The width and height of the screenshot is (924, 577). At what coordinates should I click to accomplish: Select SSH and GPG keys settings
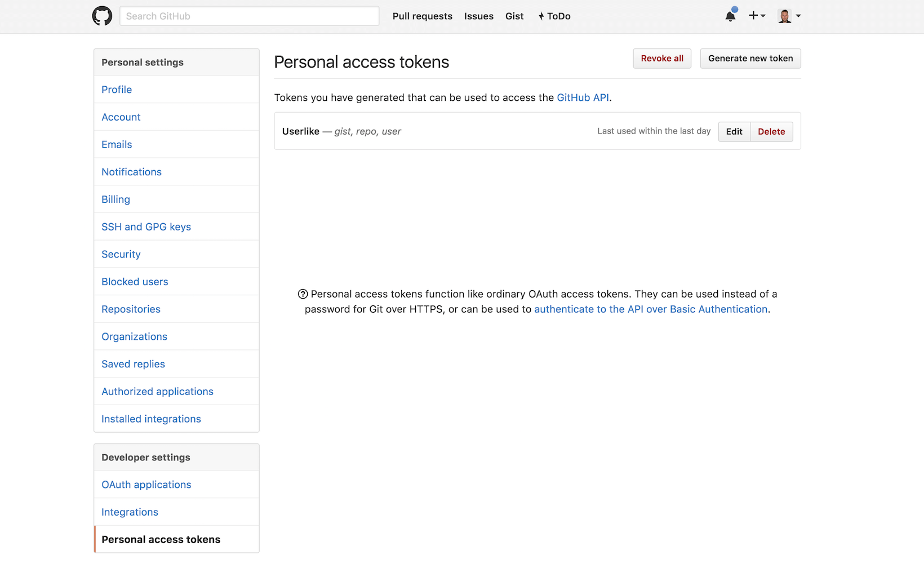coord(146,227)
